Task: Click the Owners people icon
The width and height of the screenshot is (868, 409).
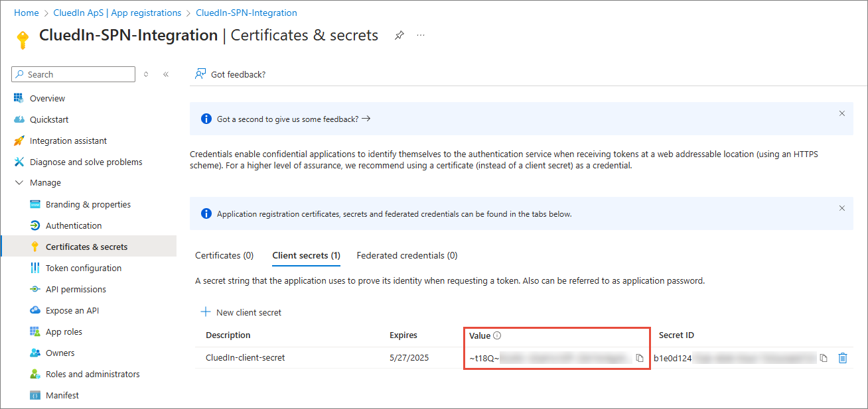Action: (x=35, y=353)
